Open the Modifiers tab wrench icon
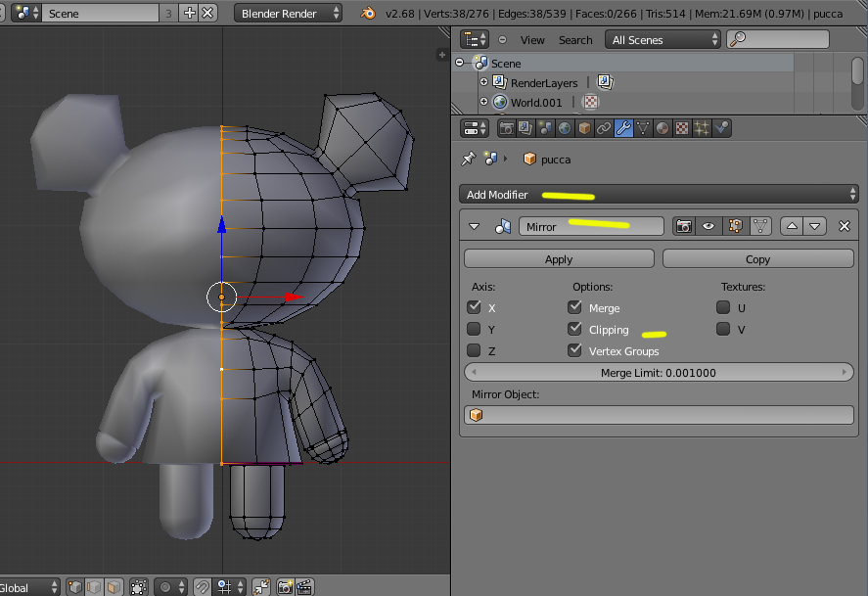The image size is (868, 596). pos(623,128)
